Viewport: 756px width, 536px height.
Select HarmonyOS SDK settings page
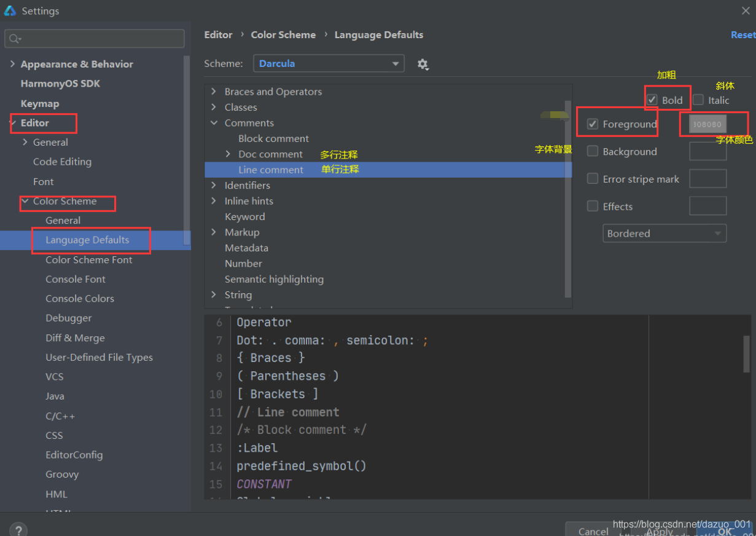60,84
